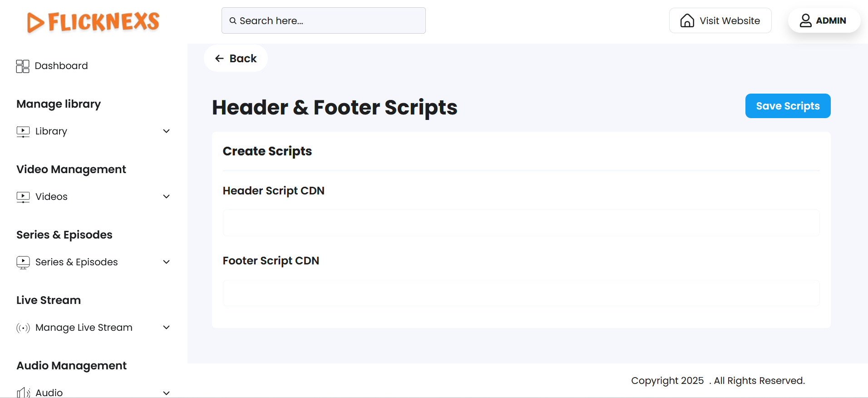
Task: Click the Dashboard grid icon
Action: pos(23,66)
